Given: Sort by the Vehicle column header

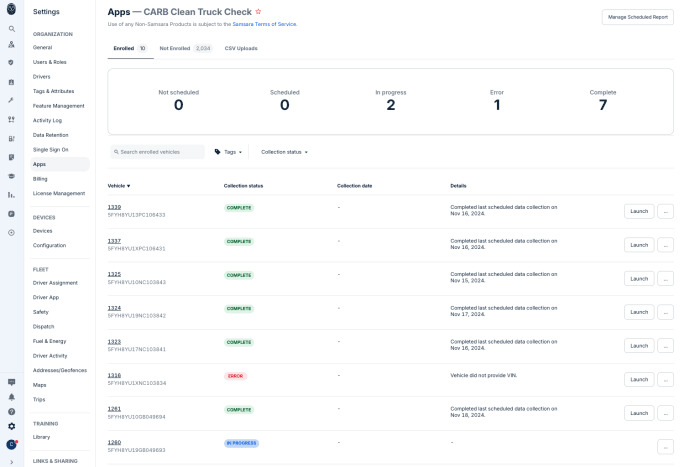Looking at the screenshot, I should coord(119,186).
